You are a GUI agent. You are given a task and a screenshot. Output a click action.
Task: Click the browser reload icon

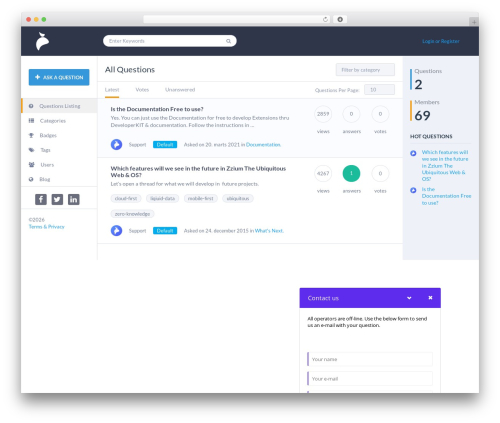click(325, 19)
